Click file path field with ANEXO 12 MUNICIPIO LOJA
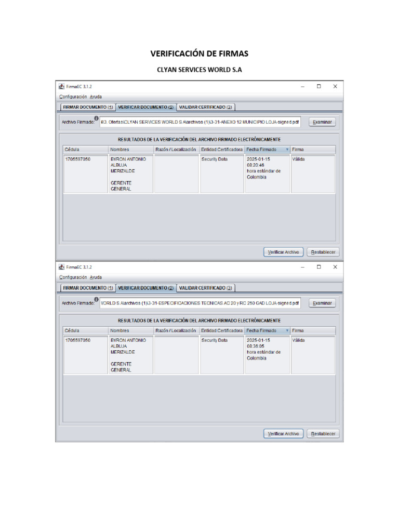 click(x=200, y=122)
